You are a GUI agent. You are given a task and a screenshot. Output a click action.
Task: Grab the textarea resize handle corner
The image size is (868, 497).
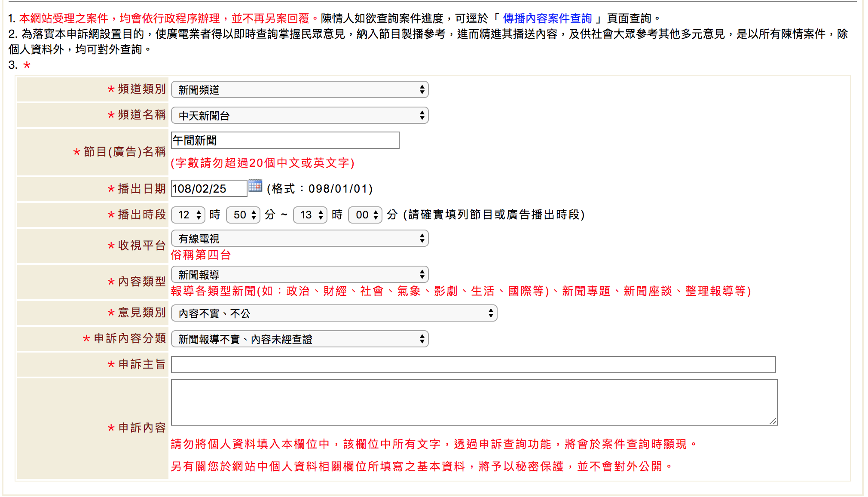pyautogui.click(x=773, y=421)
